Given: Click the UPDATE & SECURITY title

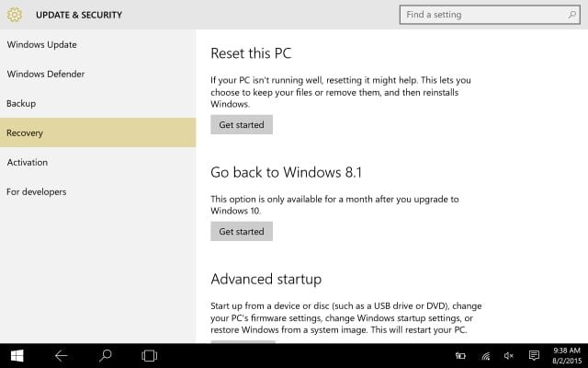Looking at the screenshot, I should click(x=79, y=15).
